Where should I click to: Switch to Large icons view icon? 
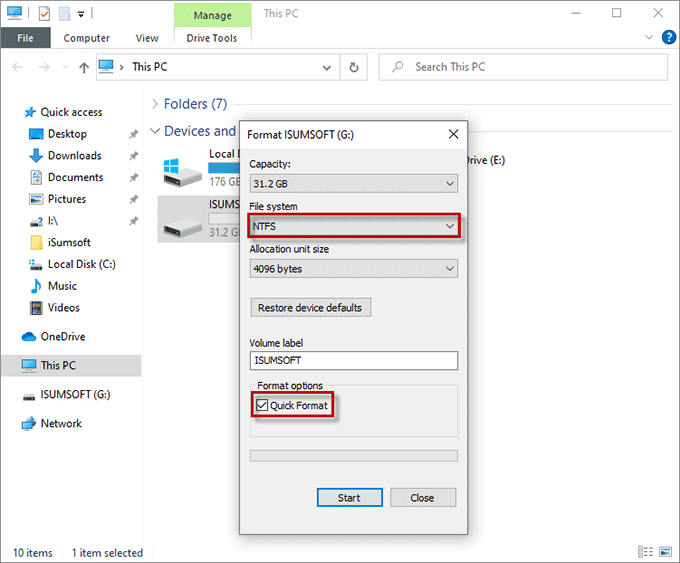pyautogui.click(x=665, y=552)
